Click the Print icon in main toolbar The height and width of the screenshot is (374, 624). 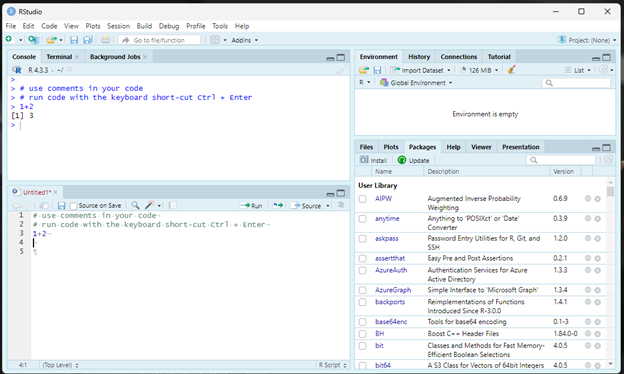tap(105, 40)
